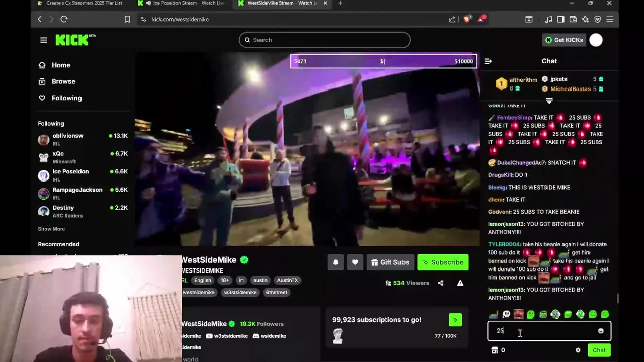
Task: Click the heart follow icon
Action: 355,262
